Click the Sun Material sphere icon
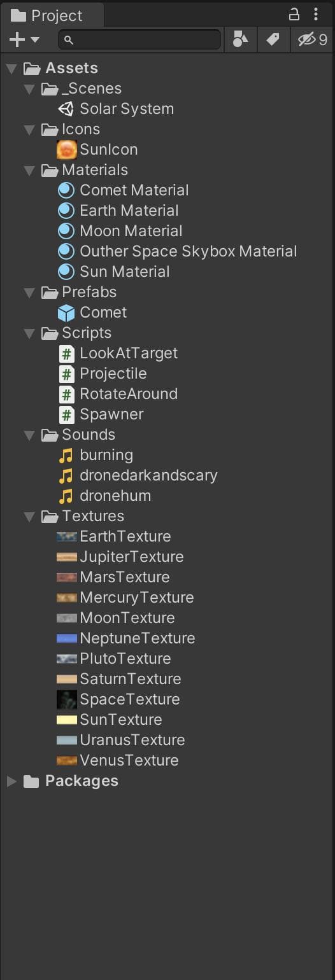 pos(66,272)
